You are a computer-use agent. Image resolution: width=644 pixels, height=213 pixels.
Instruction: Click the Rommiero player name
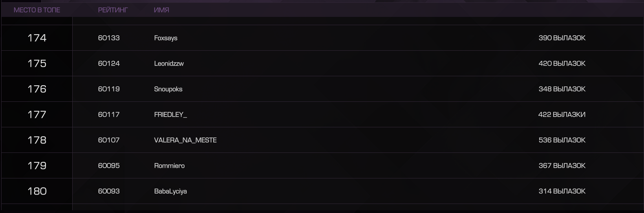pyautogui.click(x=169, y=166)
